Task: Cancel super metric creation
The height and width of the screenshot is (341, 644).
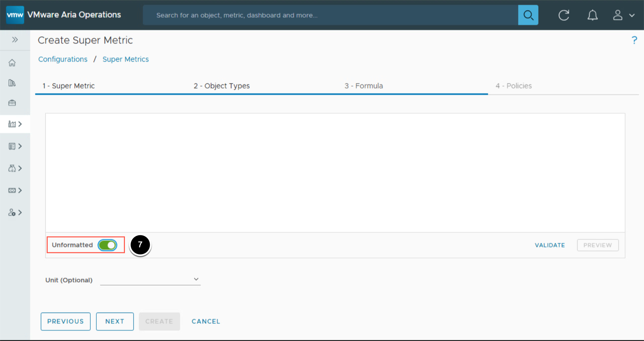Action: pos(206,322)
